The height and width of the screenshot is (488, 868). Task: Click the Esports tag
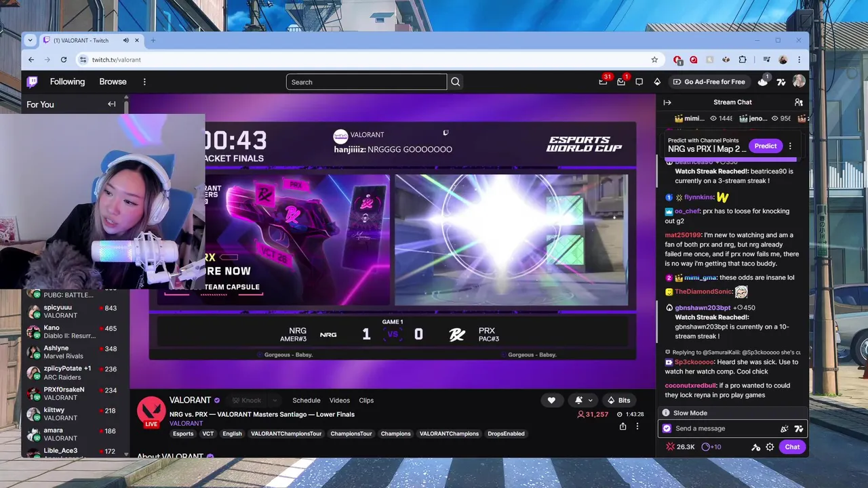click(183, 434)
